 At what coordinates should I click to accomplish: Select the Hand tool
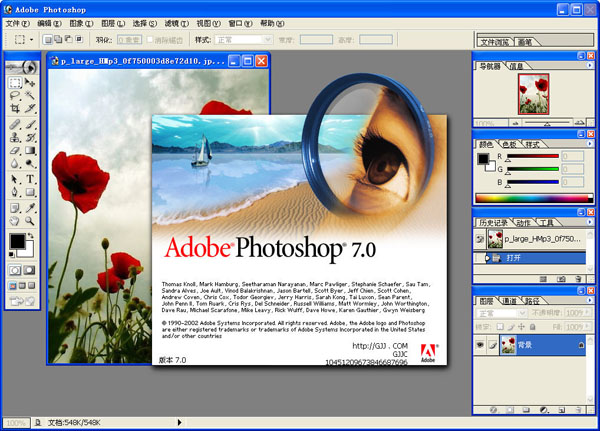pos(15,219)
